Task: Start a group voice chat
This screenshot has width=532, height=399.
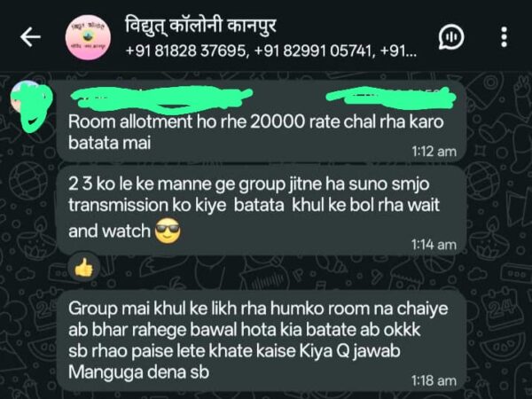Action: (x=451, y=37)
